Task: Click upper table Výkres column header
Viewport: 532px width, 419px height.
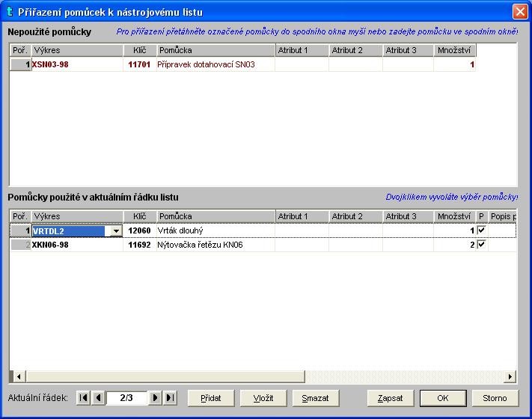Action: 77,50
